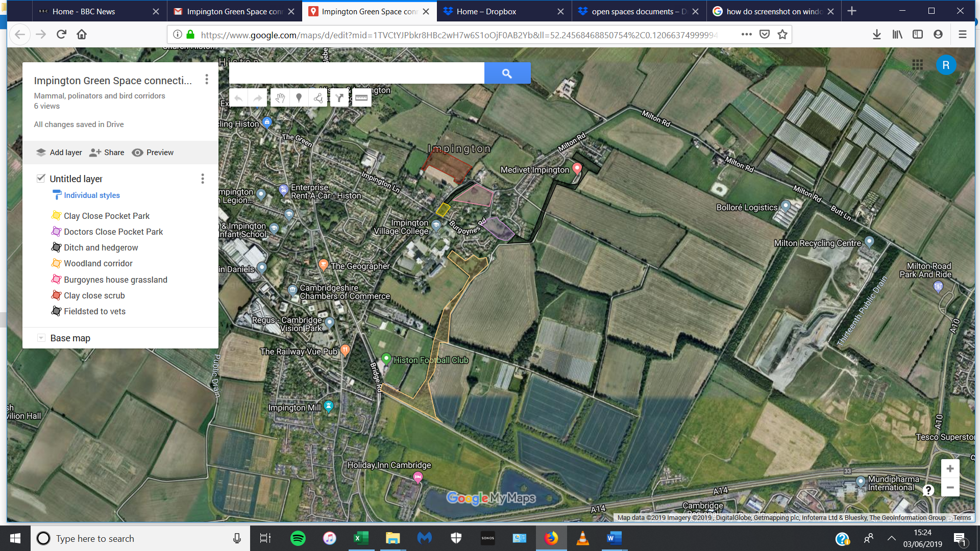Click the Add layer button
Viewport: 980px width, 551px height.
point(59,153)
